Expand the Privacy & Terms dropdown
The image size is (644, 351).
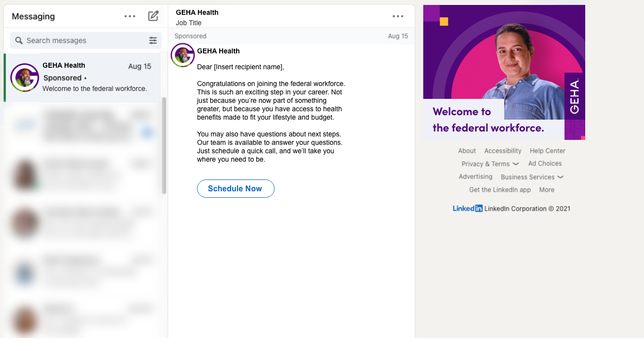490,164
